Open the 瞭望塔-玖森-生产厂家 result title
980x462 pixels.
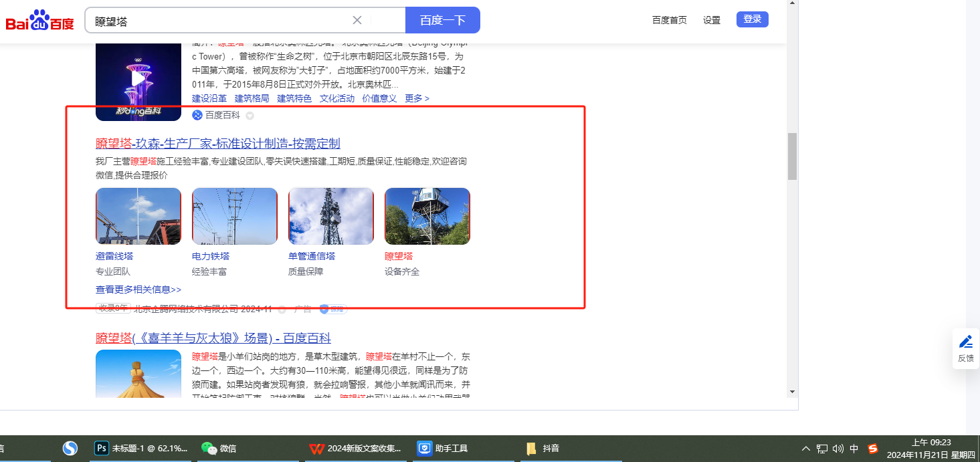(218, 143)
